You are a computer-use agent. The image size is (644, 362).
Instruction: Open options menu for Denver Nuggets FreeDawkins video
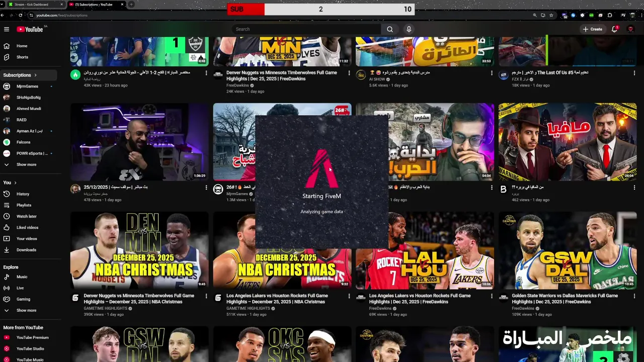(349, 73)
